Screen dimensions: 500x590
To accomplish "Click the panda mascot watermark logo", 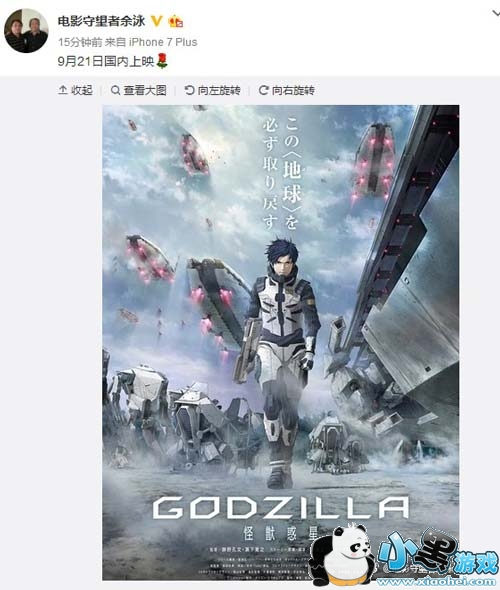I will pos(342,555).
